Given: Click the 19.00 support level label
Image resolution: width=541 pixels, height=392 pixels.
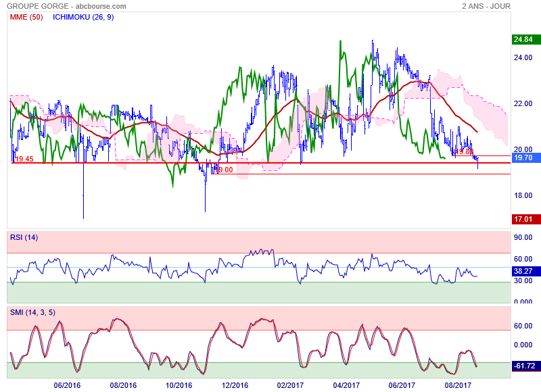Looking at the screenshot, I should (224, 170).
